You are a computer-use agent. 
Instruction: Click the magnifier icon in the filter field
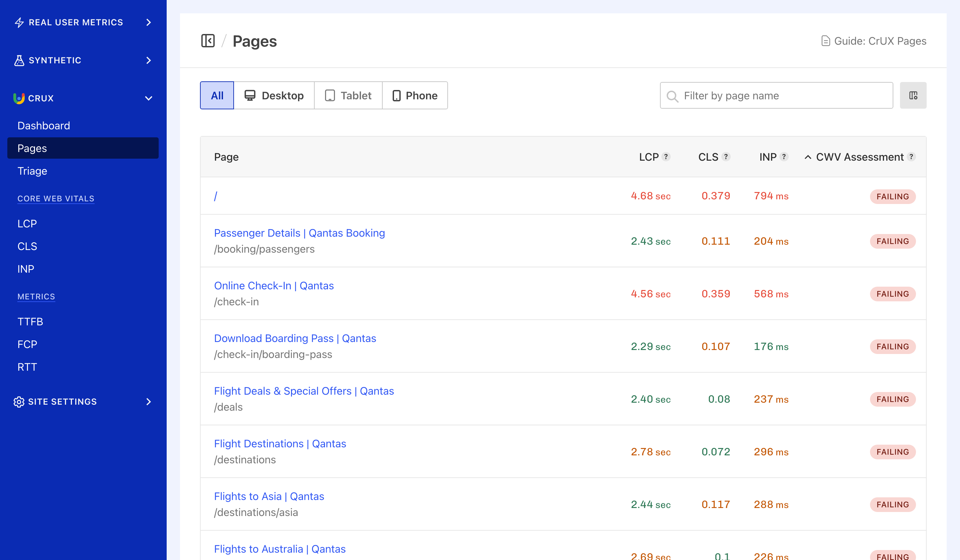673,96
